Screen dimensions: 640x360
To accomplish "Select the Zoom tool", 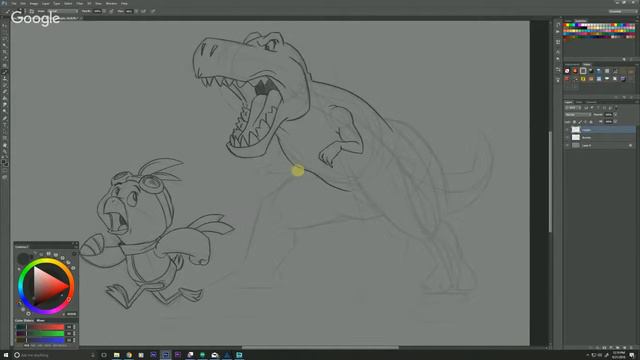I will tap(5, 152).
